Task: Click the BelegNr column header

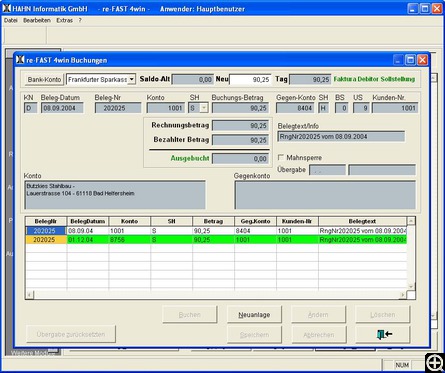Action: 46,221
